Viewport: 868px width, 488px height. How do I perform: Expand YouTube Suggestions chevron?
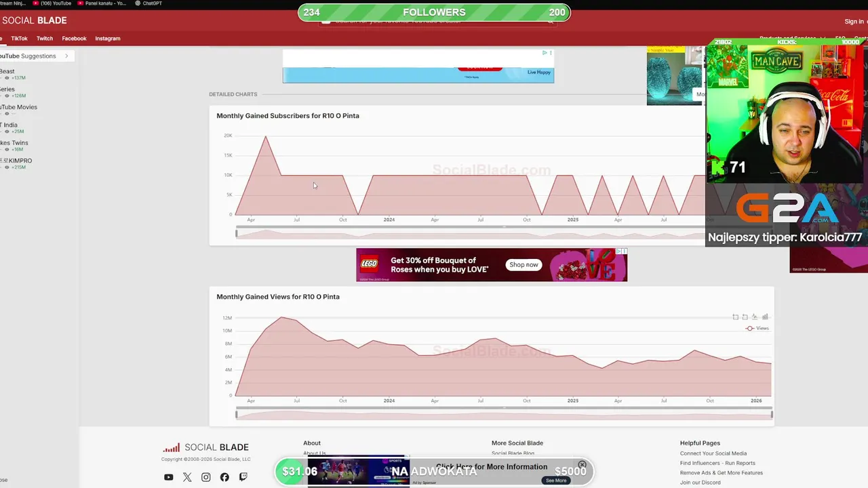coord(66,56)
